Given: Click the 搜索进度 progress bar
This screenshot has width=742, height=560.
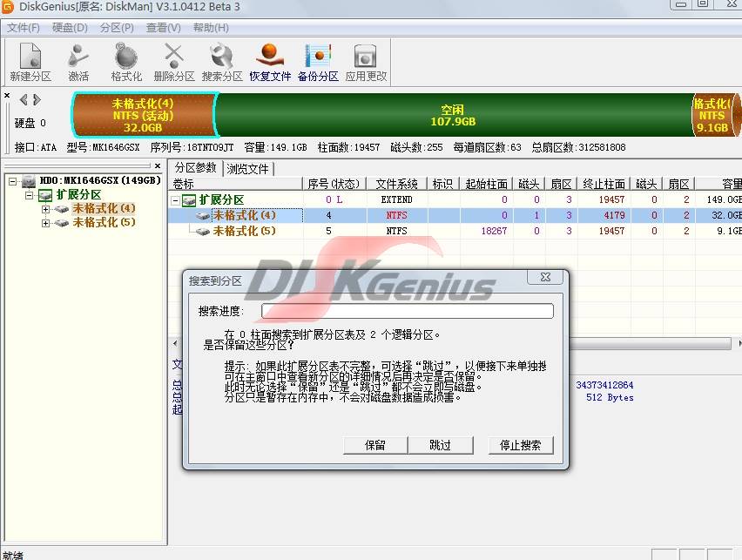Looking at the screenshot, I should click(x=408, y=311).
